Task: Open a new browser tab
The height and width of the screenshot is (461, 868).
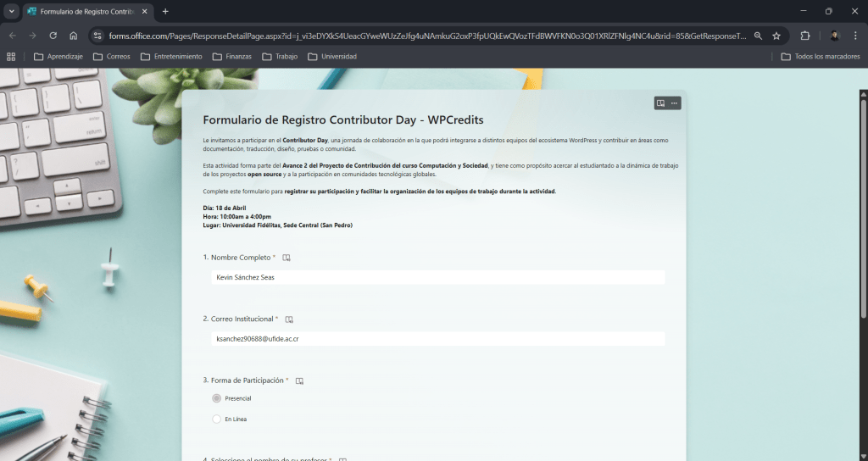Action: 165,11
